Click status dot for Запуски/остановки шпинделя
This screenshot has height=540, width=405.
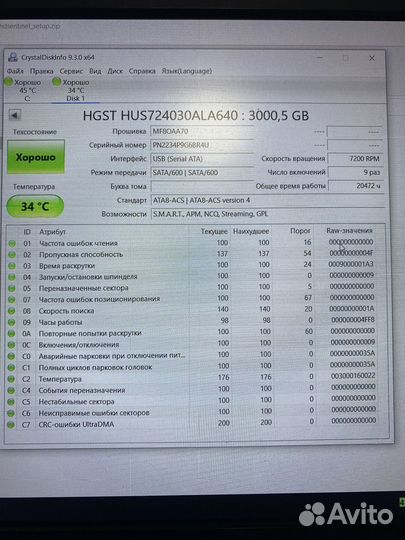(x=12, y=277)
